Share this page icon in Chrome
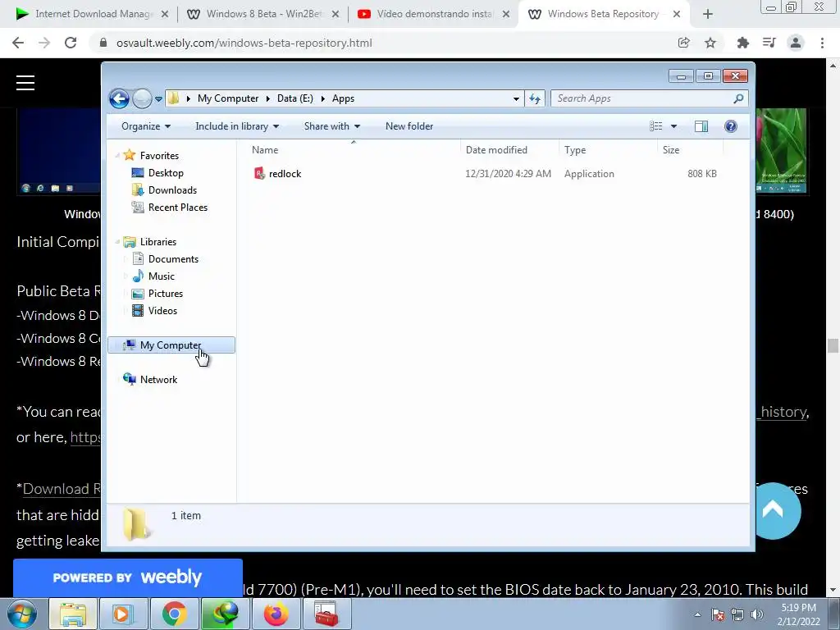This screenshot has width=840, height=630. pos(683,43)
